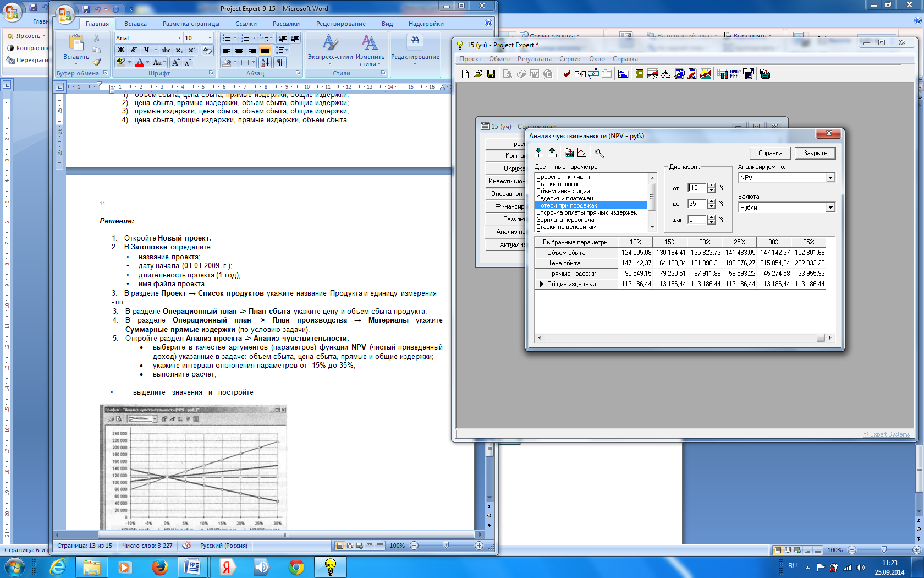Open Сервис menu in Project Expert
924x578 pixels.
570,59
